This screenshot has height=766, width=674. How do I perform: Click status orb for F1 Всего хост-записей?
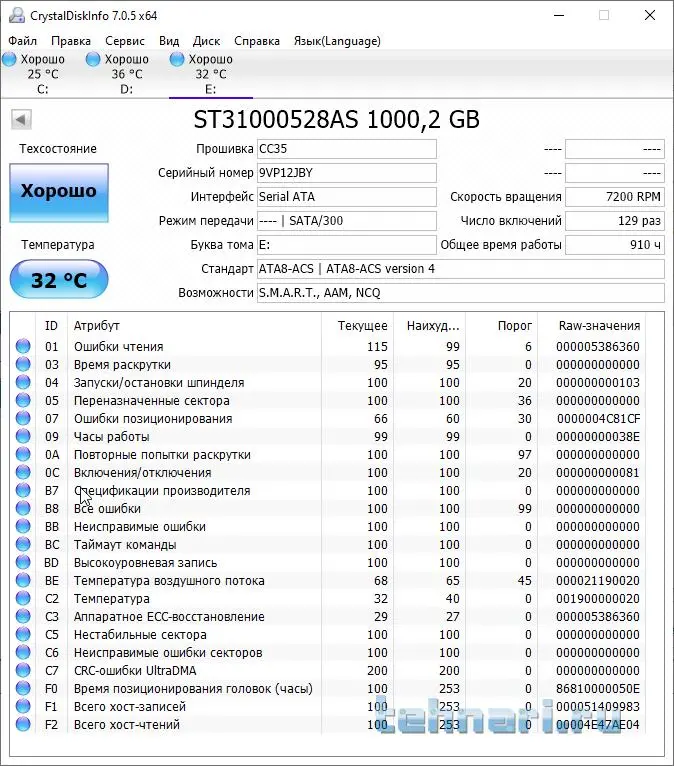tap(23, 706)
